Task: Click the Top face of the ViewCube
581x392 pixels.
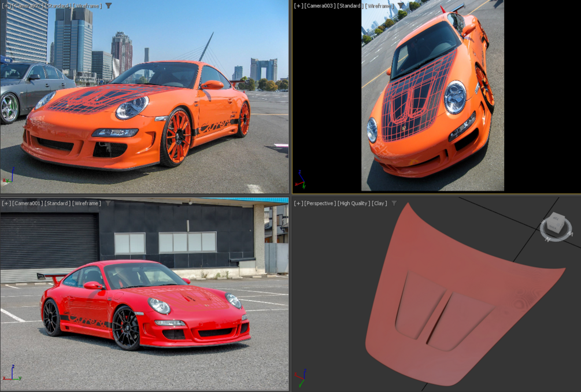Action: point(556,219)
